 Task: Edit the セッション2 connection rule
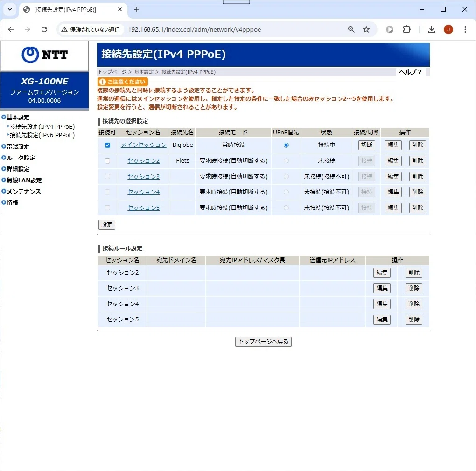pos(382,273)
